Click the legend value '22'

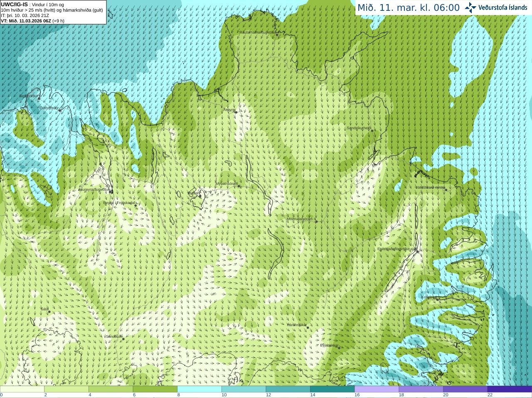point(490,395)
